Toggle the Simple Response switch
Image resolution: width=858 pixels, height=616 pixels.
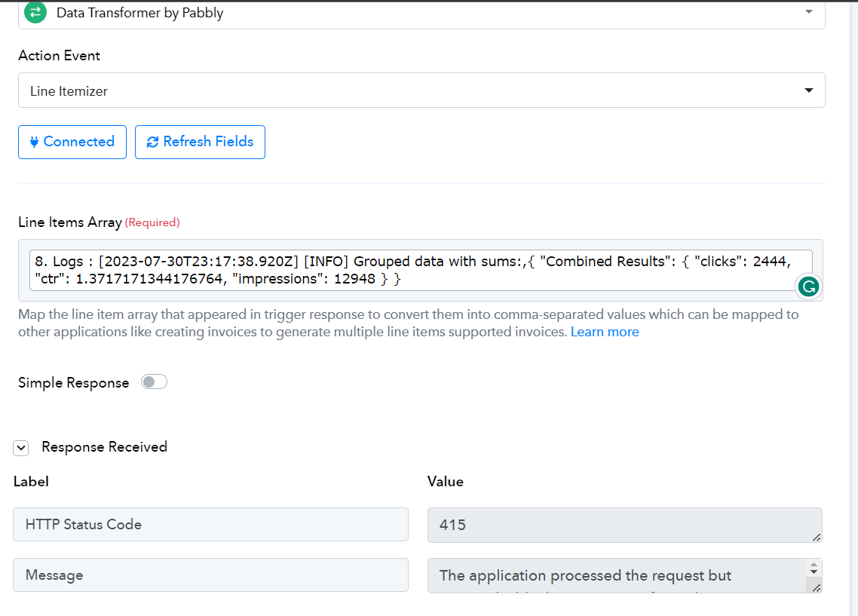(154, 382)
